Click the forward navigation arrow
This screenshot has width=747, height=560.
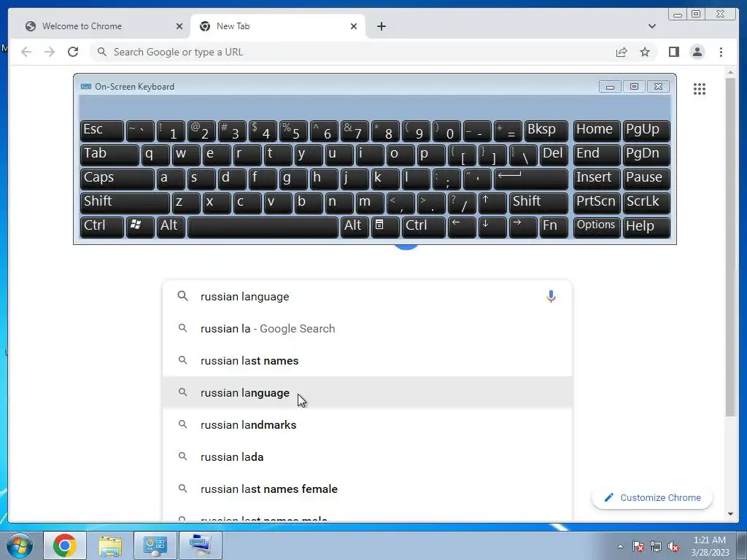50,52
